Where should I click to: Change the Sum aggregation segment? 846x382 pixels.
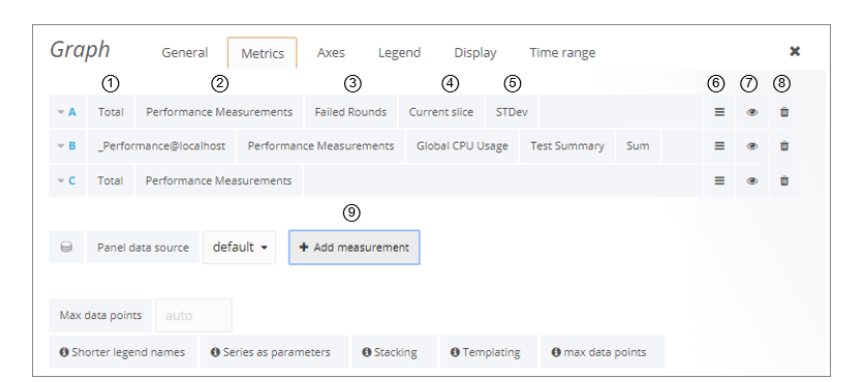coord(638,146)
